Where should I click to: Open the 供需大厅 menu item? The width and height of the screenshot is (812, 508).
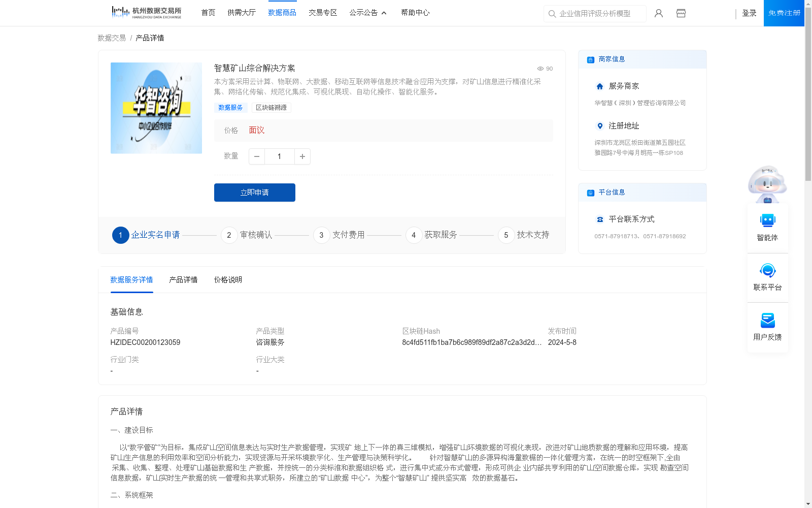[242, 13]
